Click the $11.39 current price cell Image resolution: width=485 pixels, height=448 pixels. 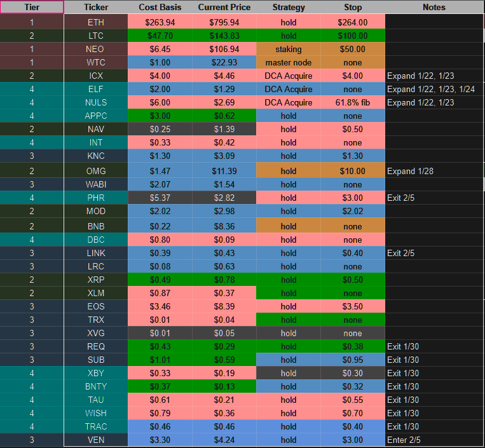224,171
